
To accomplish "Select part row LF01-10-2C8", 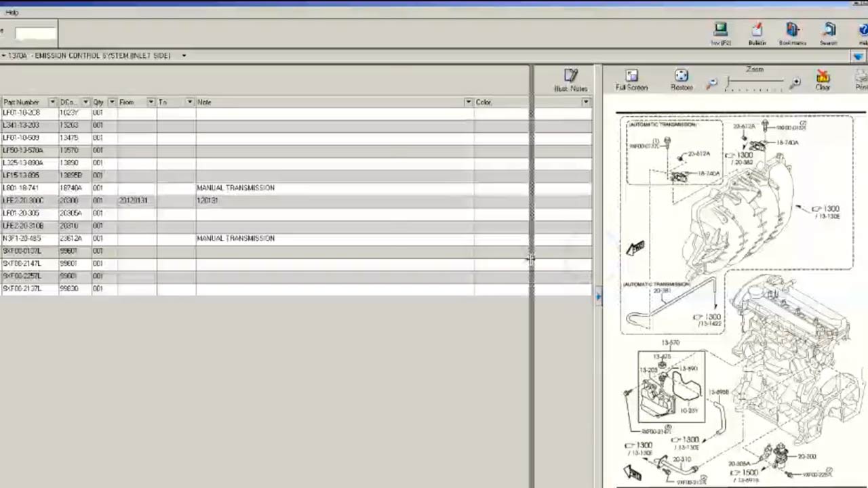I will tap(296, 113).
